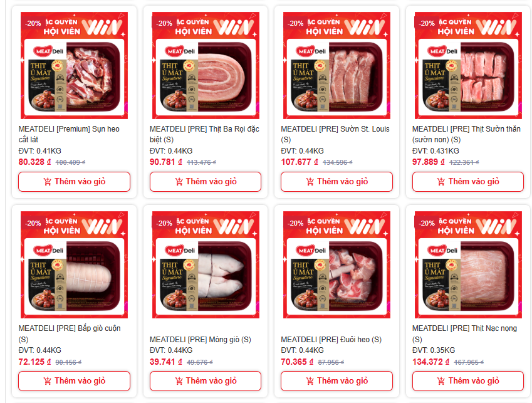
Task: Add Sườn St. Louis to cart
Action: point(336,182)
